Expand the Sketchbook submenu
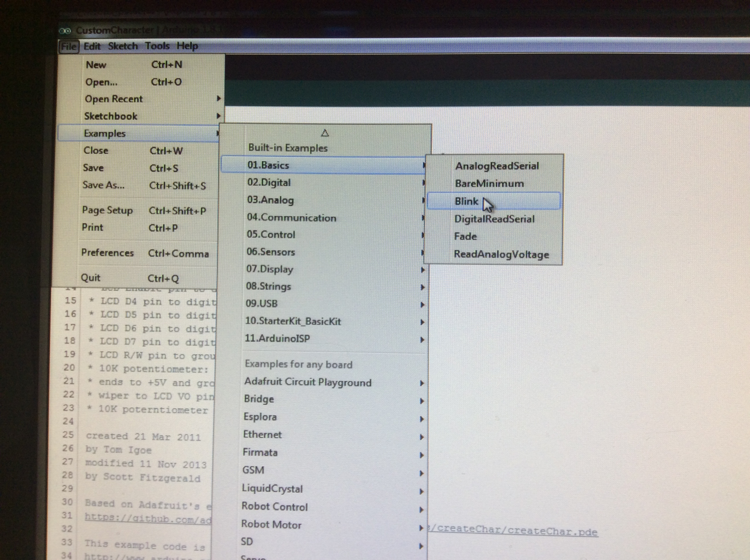750x560 pixels. coord(141,116)
